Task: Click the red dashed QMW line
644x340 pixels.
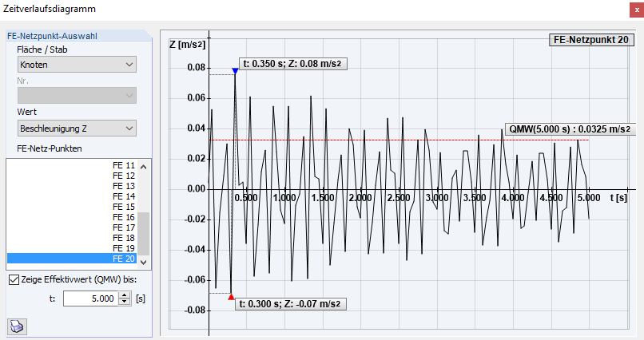Action: [399, 140]
